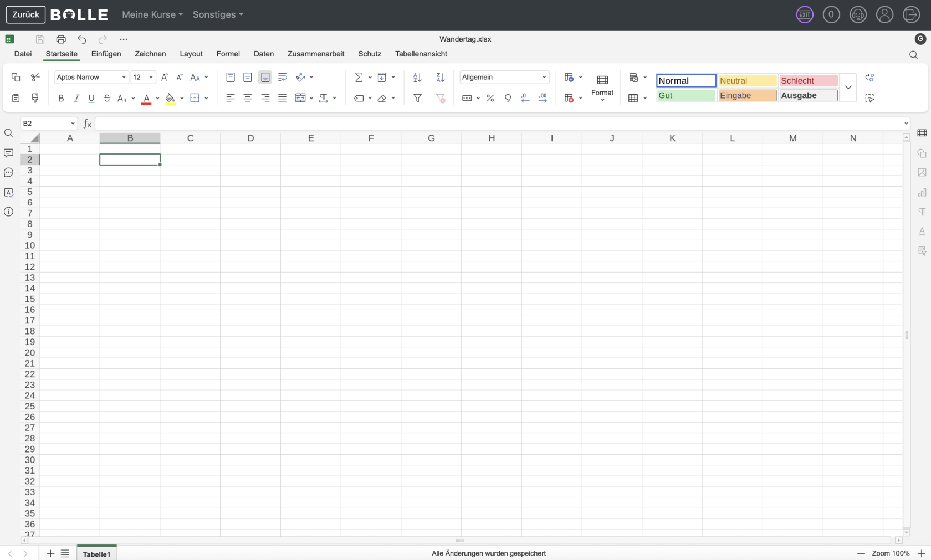This screenshot has height=560, width=931.
Task: Toggle Align center horizontally
Action: click(x=248, y=98)
